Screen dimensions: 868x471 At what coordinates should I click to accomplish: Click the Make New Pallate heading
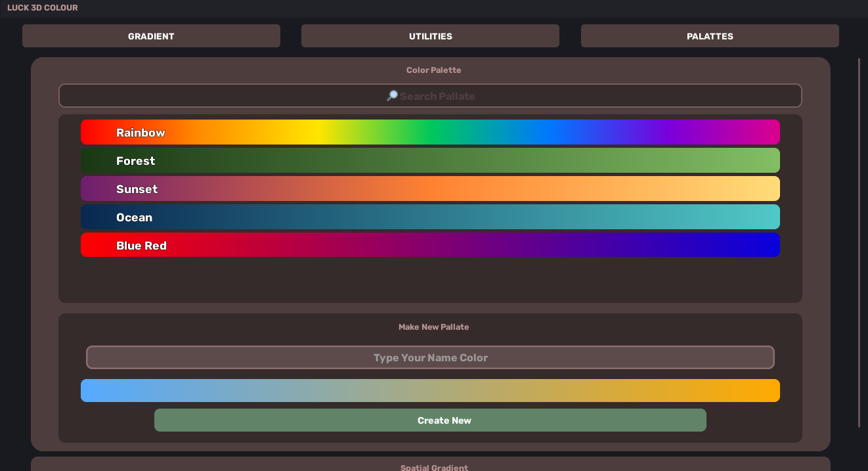434,327
